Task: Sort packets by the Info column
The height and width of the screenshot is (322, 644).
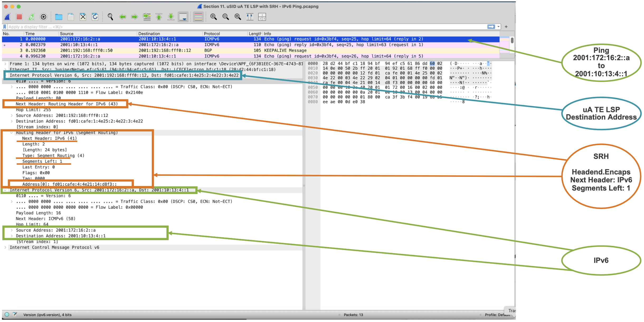Action: [381, 34]
